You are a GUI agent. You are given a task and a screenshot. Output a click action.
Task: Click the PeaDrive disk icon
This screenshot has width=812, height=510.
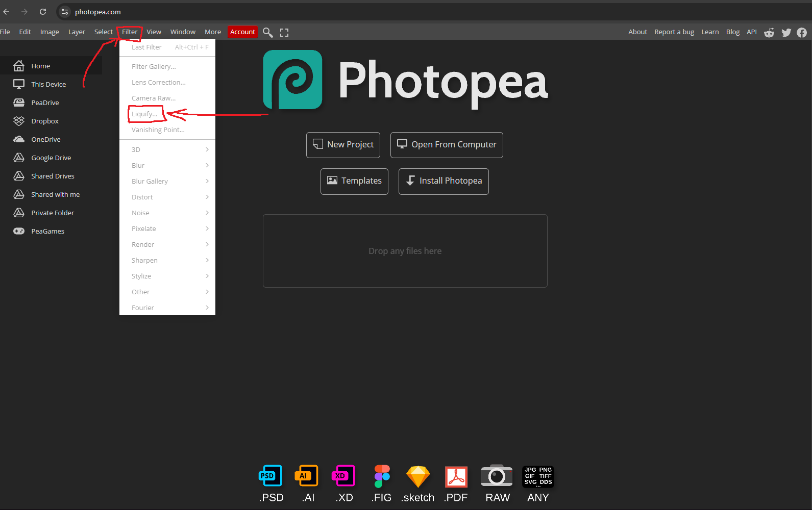(19, 103)
